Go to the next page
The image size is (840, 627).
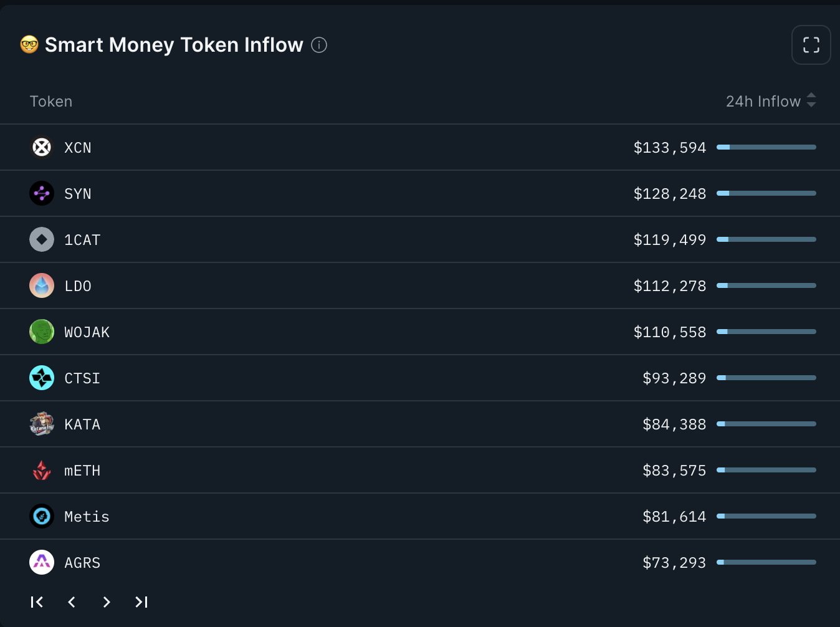click(107, 602)
